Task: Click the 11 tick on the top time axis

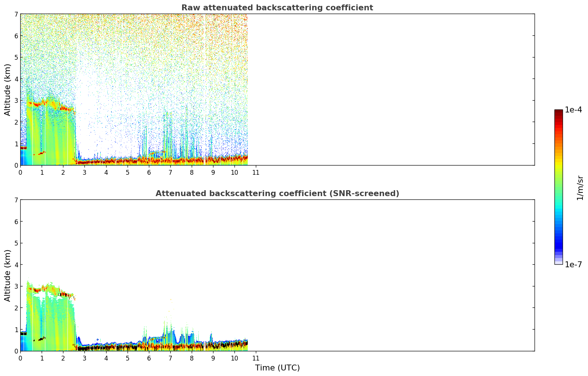Action: tap(255, 173)
